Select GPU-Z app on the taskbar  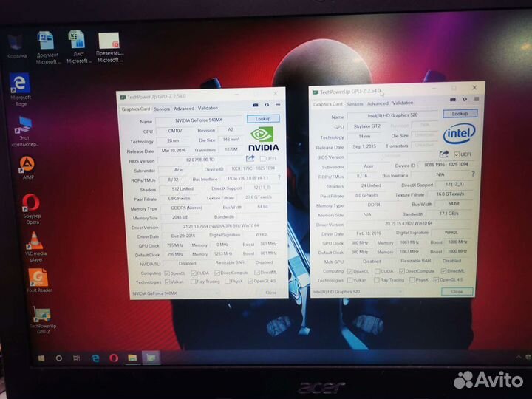coord(151,358)
